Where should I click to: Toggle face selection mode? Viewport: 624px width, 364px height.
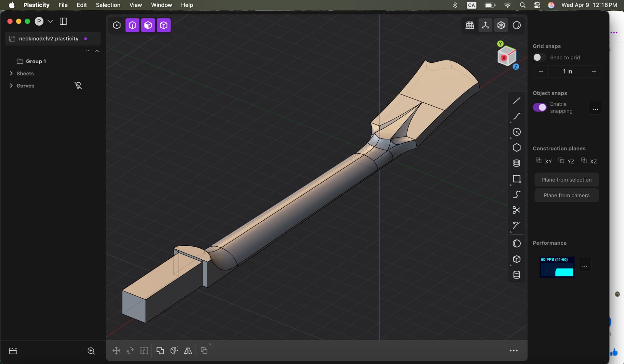point(148,25)
